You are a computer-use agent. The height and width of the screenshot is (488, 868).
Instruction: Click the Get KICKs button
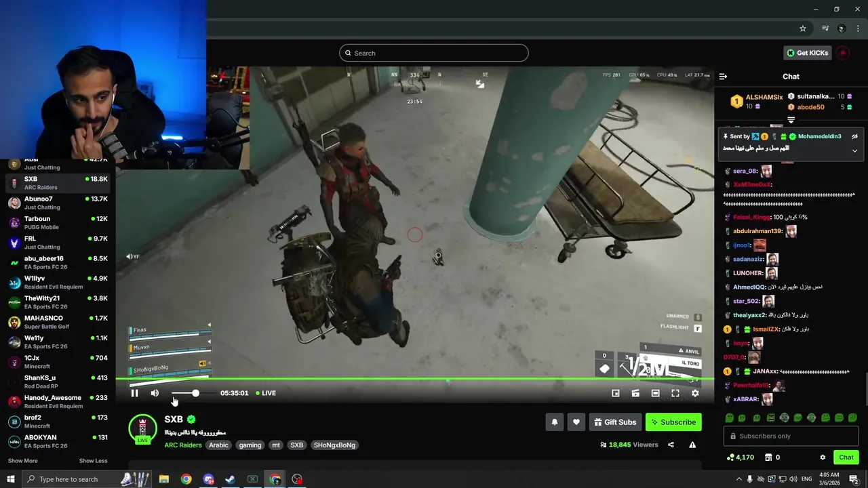pyautogui.click(x=807, y=53)
